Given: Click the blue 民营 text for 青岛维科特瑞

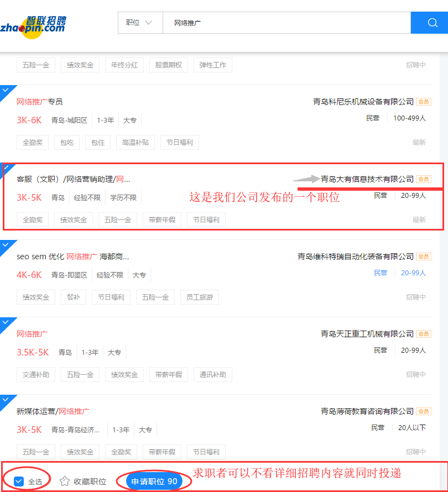Looking at the screenshot, I should (x=380, y=273).
